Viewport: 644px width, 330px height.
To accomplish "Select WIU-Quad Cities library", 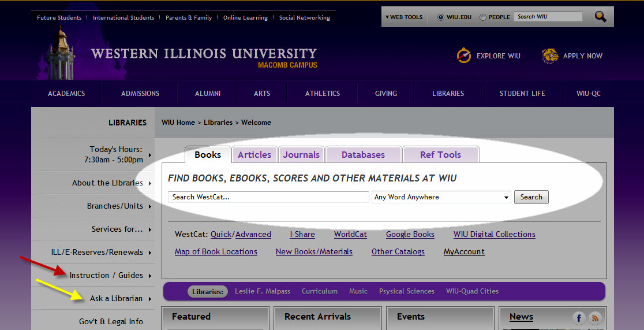I will (x=472, y=291).
